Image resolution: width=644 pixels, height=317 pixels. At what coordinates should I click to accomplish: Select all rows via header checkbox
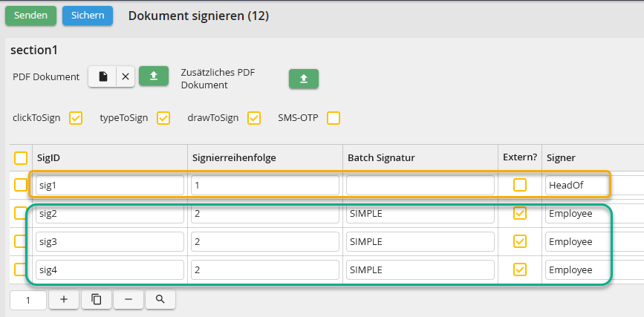tap(21, 157)
